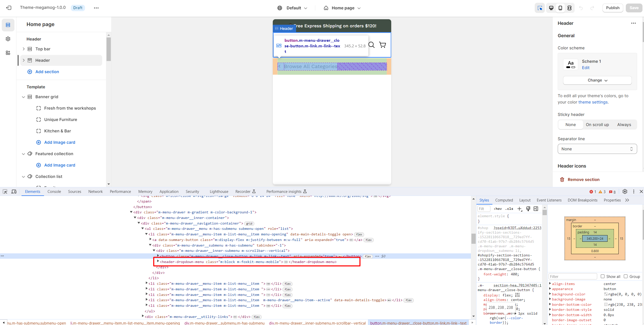Open DevTools settings gear
Screen dimensions: 644x325
coord(625,192)
